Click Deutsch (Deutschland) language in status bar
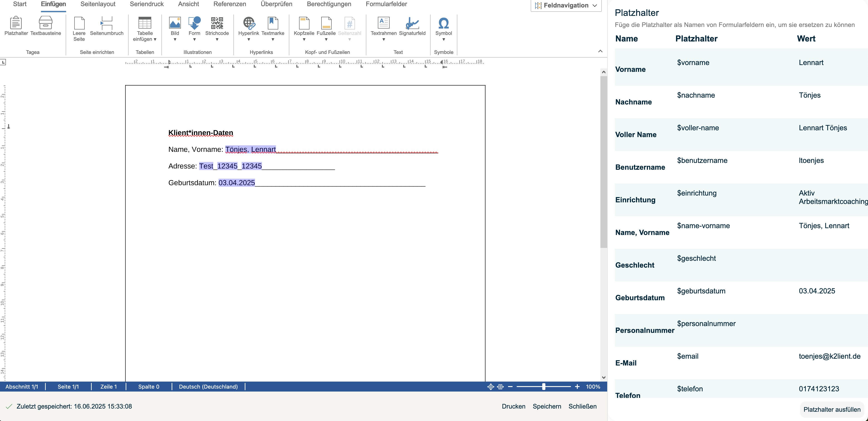 [x=208, y=387]
